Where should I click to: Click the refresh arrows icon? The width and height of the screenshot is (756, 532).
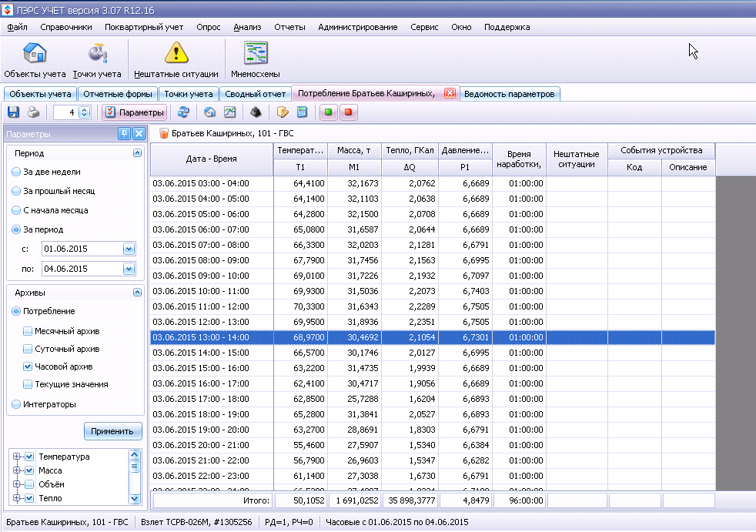pos(183,112)
